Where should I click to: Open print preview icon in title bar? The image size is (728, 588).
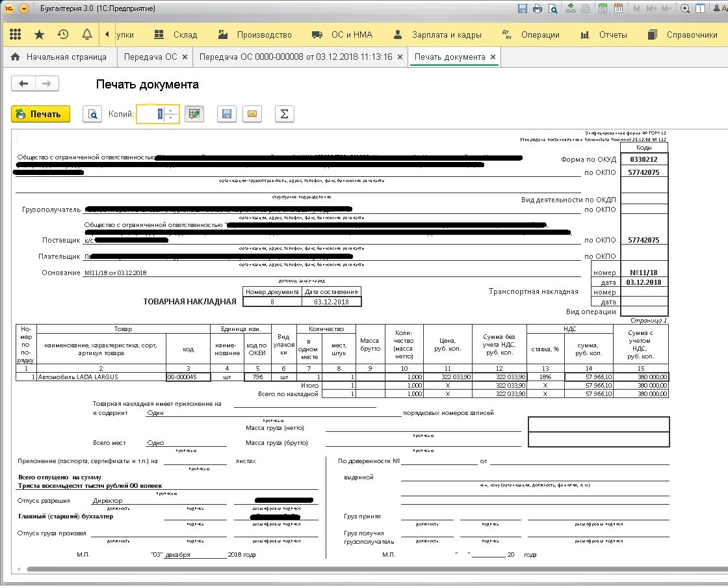click(x=553, y=8)
